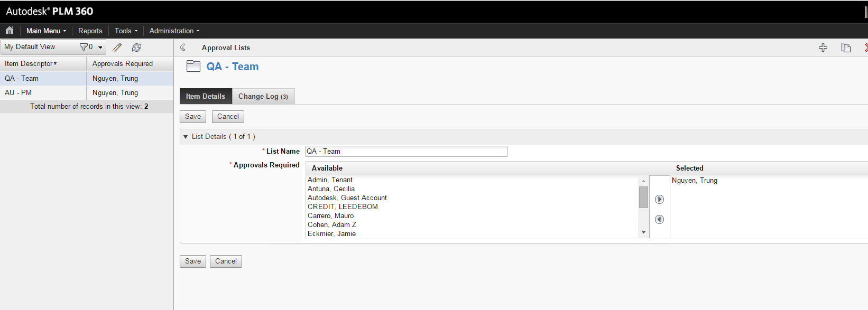Viewport: 868px width, 310px height.
Task: Go to the Home icon
Action: [x=10, y=30]
